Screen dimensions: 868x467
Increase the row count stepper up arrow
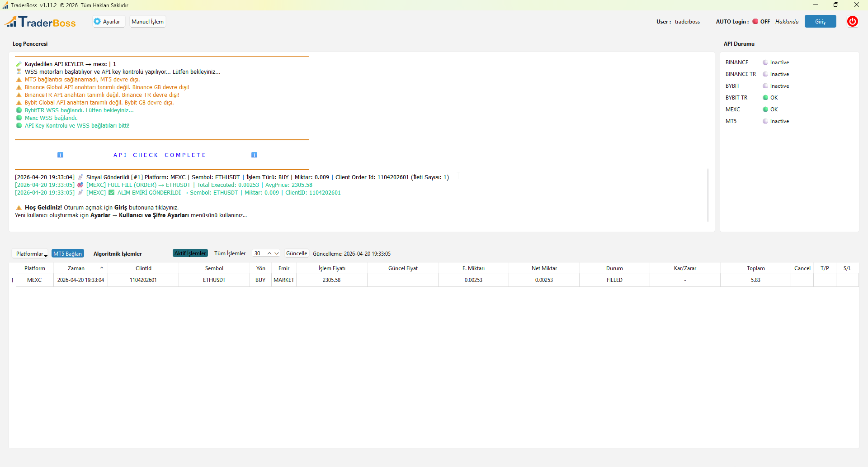(269, 253)
